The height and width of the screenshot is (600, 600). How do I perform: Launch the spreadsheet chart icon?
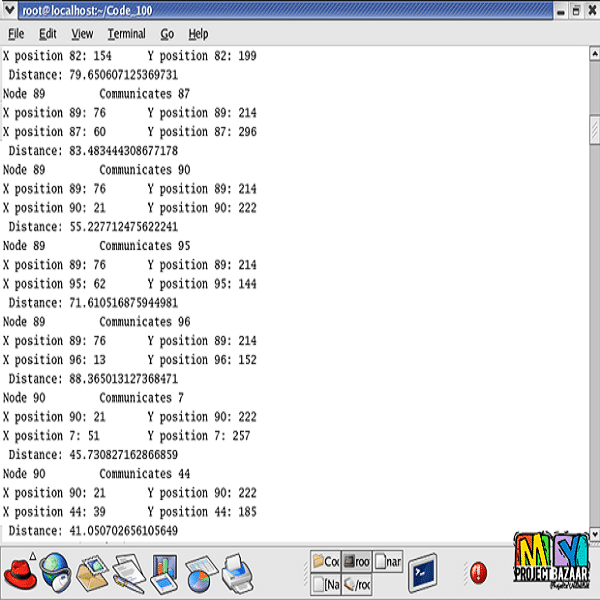click(x=199, y=573)
